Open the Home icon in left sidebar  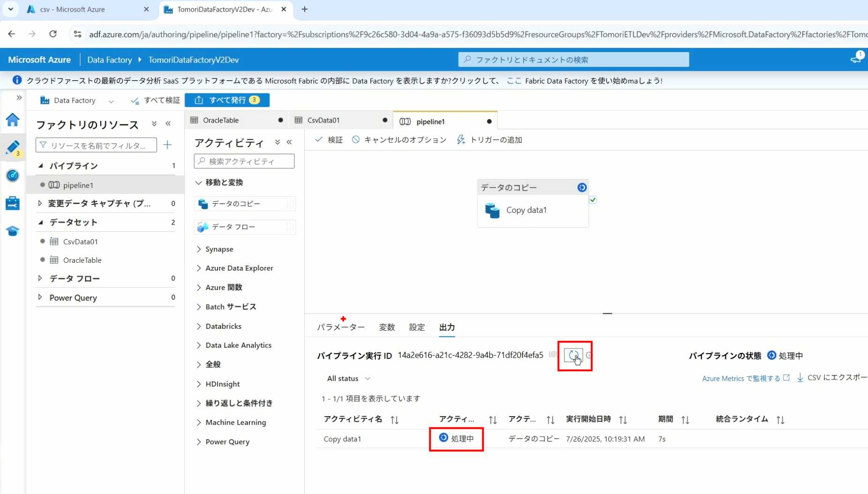13,120
